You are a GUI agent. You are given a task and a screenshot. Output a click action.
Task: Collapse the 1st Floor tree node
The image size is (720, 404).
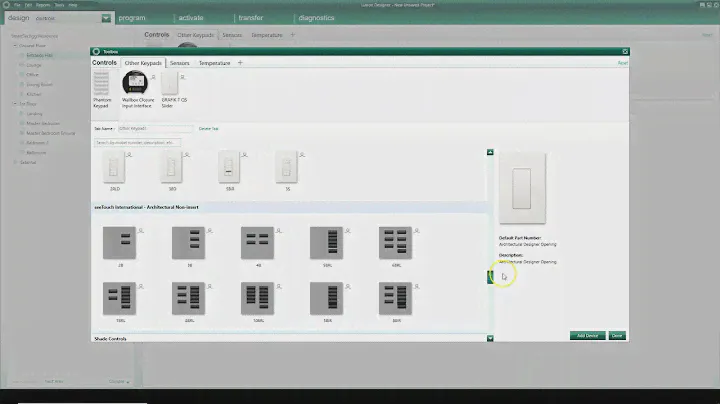(15, 103)
